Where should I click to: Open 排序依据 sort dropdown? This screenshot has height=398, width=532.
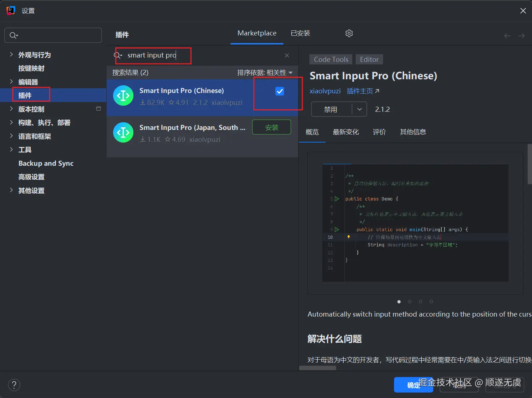265,73
